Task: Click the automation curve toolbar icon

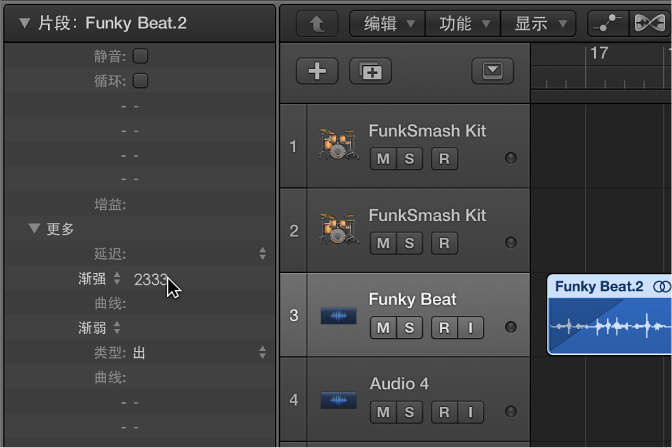Action: [x=608, y=22]
